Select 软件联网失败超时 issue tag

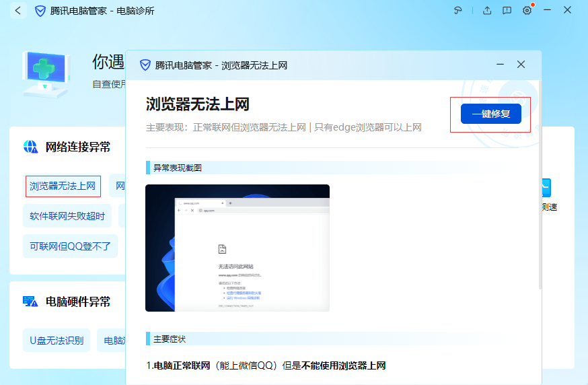[67, 216]
